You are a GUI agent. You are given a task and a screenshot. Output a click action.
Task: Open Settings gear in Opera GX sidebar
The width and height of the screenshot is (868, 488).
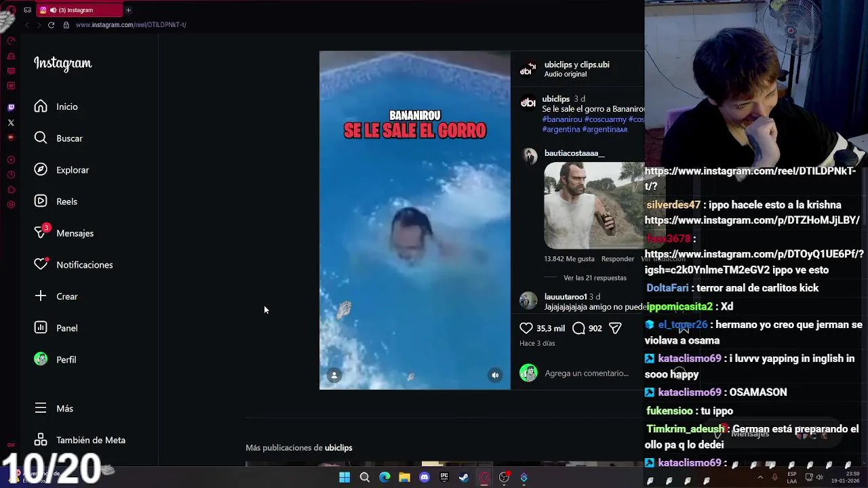[x=11, y=205]
